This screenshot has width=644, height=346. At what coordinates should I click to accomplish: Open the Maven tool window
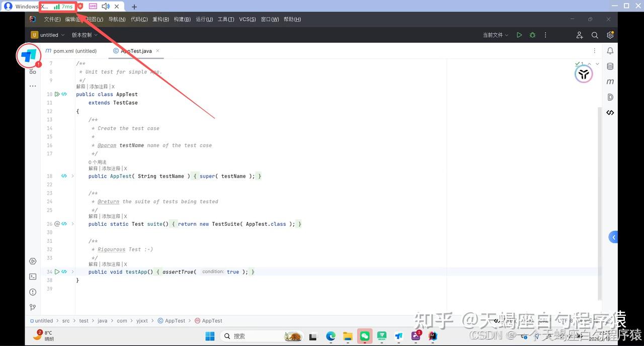pos(610,81)
